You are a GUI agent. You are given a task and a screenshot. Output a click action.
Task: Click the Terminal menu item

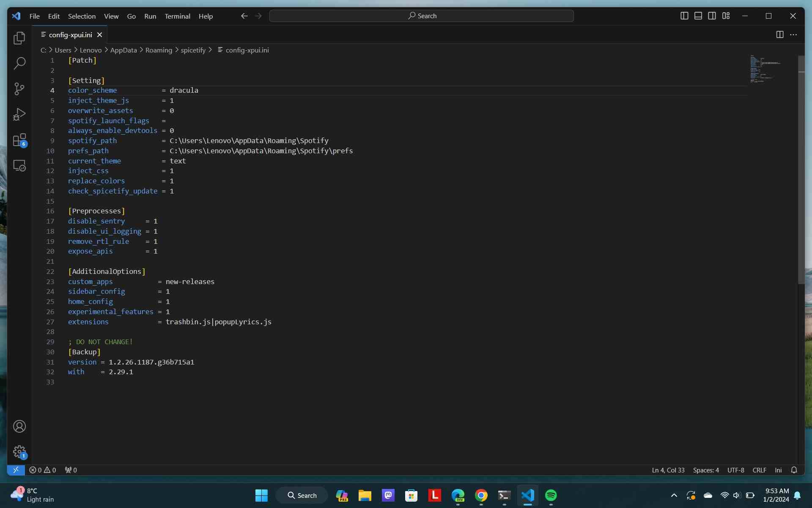[177, 16]
